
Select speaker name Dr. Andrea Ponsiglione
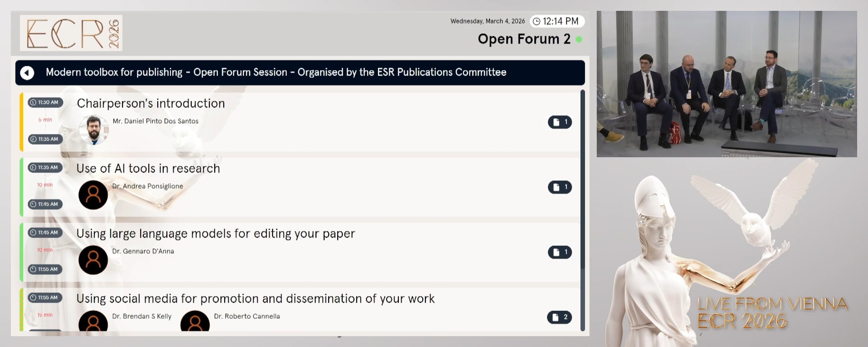tap(148, 186)
